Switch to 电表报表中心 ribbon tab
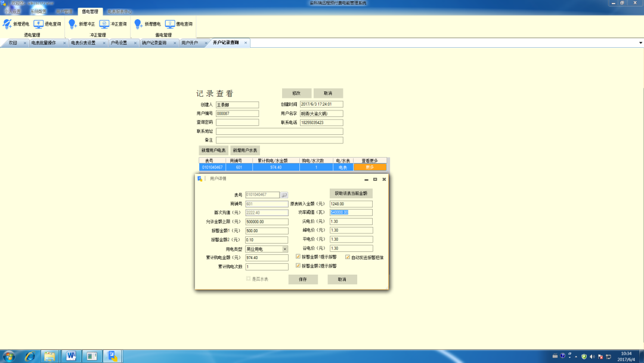 click(x=119, y=11)
